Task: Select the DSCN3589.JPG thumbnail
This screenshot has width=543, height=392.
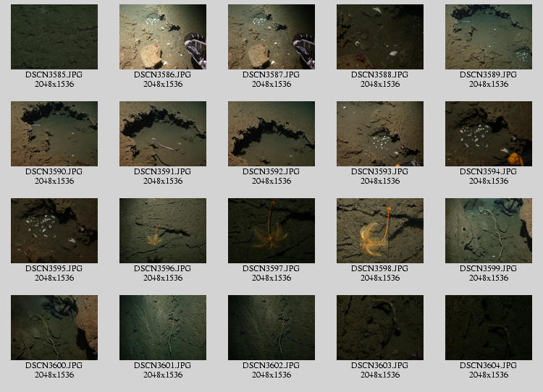Action: pyautogui.click(x=489, y=37)
